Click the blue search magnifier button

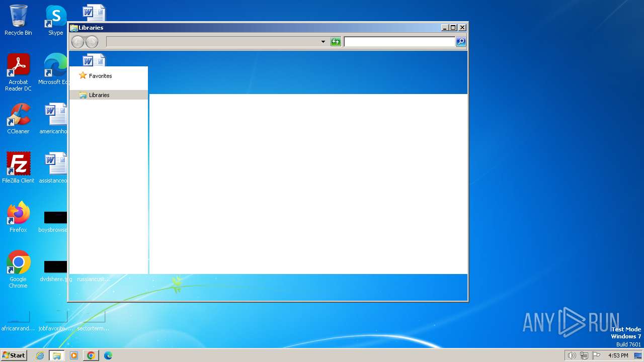[x=461, y=42]
